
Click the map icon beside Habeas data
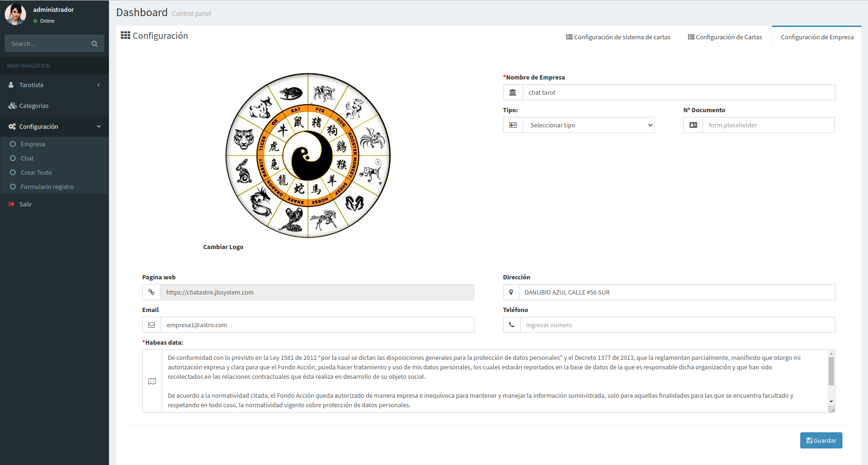(x=152, y=381)
